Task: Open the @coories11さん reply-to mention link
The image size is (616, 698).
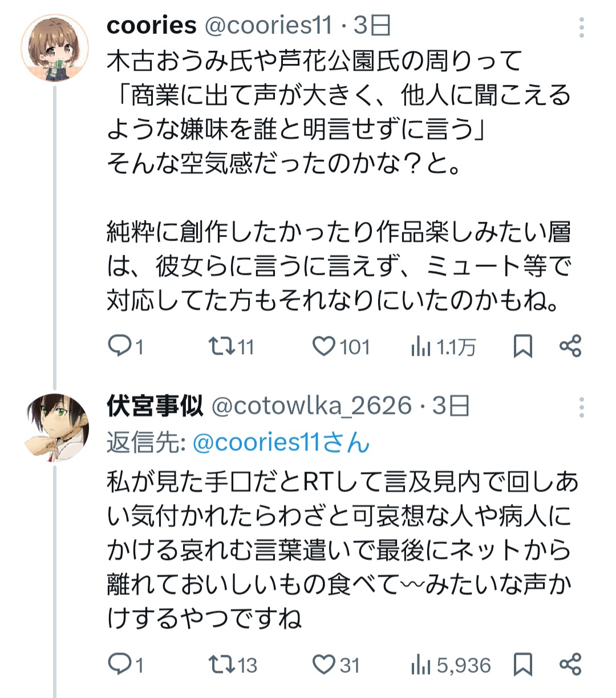Action: pyautogui.click(x=281, y=443)
